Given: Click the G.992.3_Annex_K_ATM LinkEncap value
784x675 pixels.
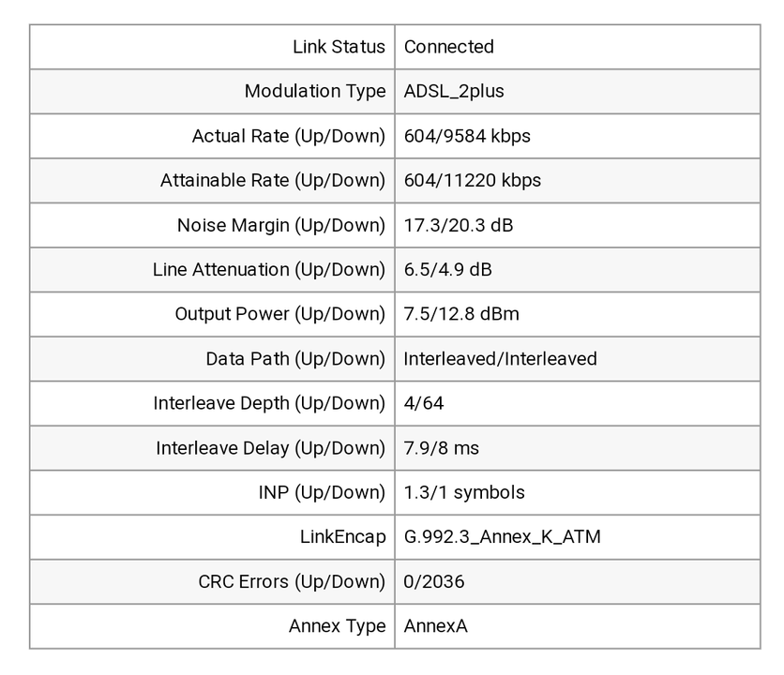Looking at the screenshot, I should pyautogui.click(x=502, y=537).
